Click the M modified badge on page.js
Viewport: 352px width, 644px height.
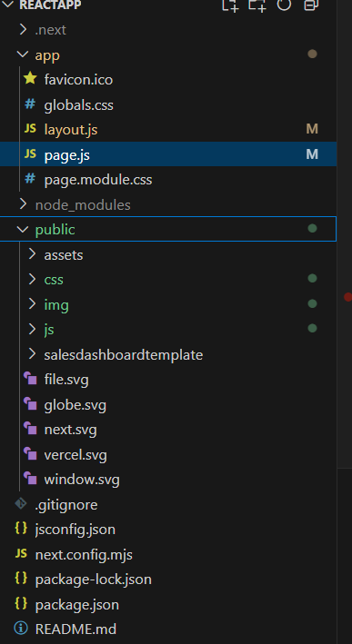coord(312,154)
